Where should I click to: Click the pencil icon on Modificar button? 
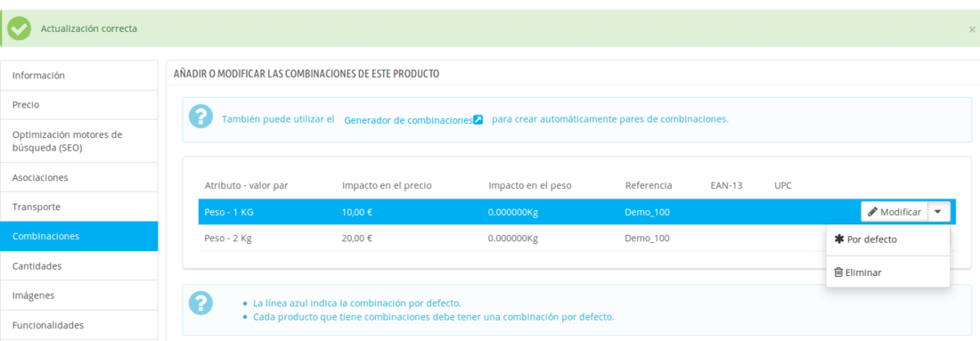point(872,212)
